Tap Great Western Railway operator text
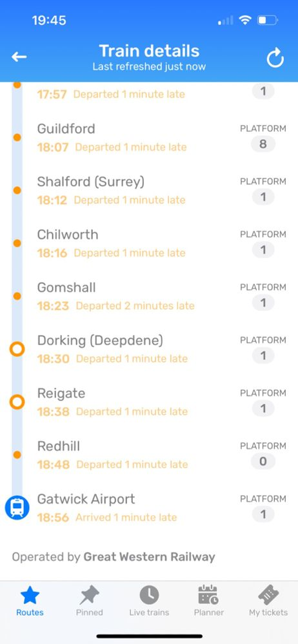Viewport: 298px width, 644px height. (x=149, y=557)
